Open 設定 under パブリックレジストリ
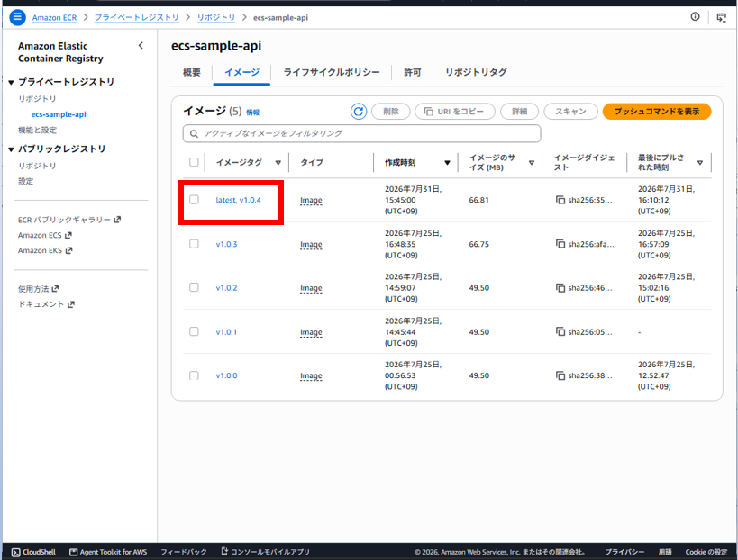Viewport: 738px width, 560px height. (x=25, y=182)
